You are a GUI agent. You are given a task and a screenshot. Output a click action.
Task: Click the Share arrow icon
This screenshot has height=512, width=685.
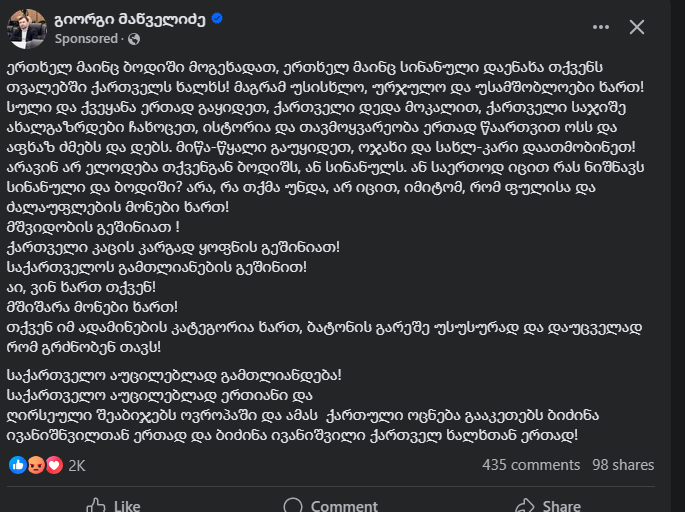click(x=525, y=505)
